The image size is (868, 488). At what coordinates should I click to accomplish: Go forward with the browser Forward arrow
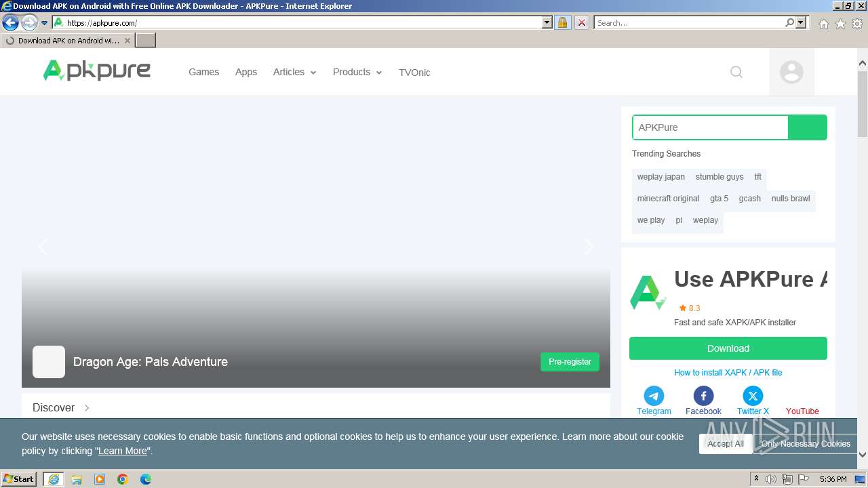coord(29,22)
